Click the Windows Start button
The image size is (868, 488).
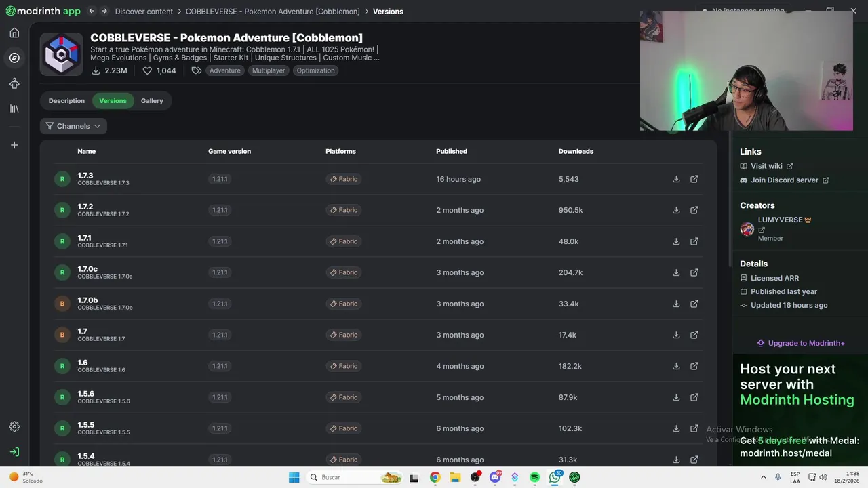pos(294,477)
